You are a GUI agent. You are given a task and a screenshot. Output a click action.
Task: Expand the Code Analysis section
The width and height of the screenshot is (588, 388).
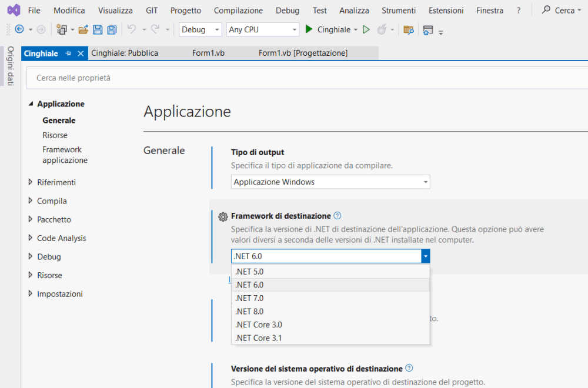(x=31, y=238)
